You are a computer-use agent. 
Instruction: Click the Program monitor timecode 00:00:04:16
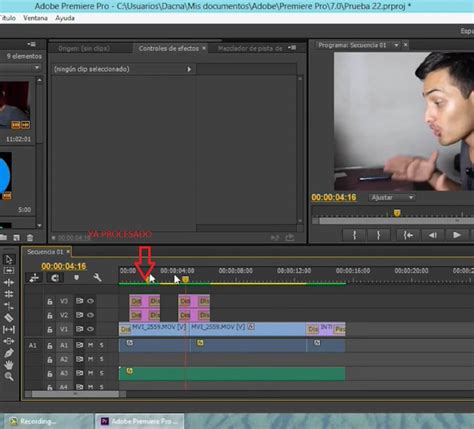[x=334, y=197]
